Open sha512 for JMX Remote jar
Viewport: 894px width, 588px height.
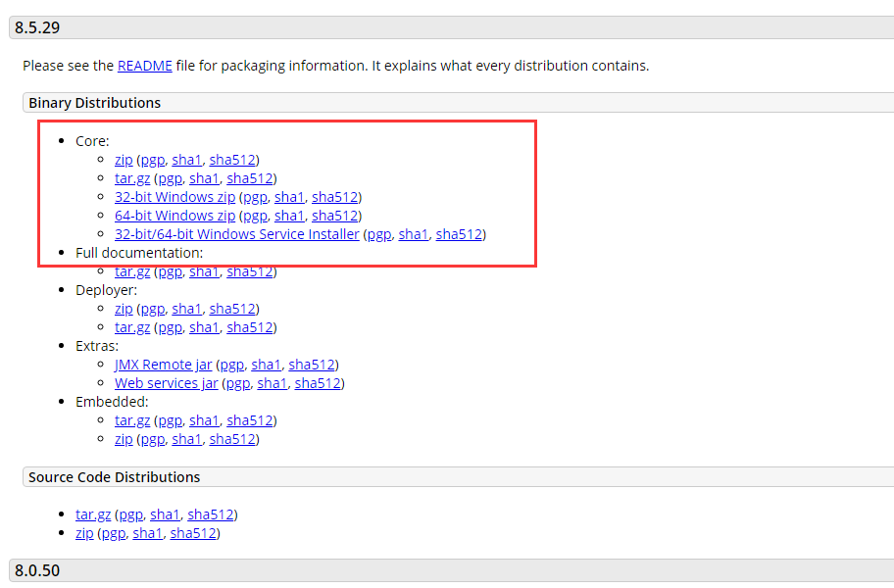tap(312, 365)
